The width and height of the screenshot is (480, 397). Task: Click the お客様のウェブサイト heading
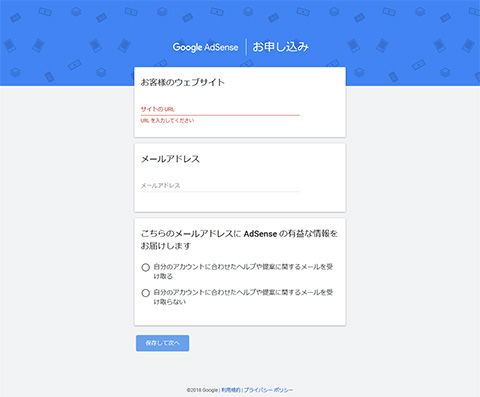(183, 82)
